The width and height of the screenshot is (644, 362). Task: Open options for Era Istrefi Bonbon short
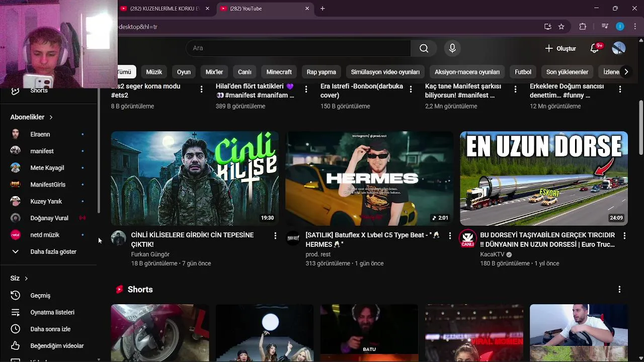pos(411,89)
